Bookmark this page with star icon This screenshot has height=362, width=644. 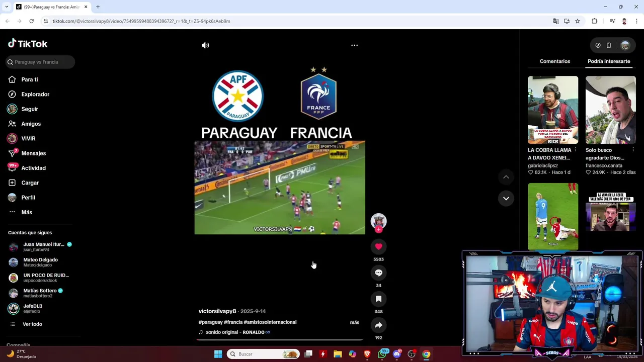(x=578, y=21)
